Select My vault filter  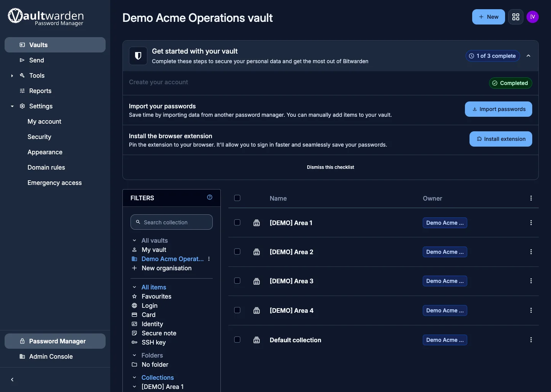click(x=154, y=250)
